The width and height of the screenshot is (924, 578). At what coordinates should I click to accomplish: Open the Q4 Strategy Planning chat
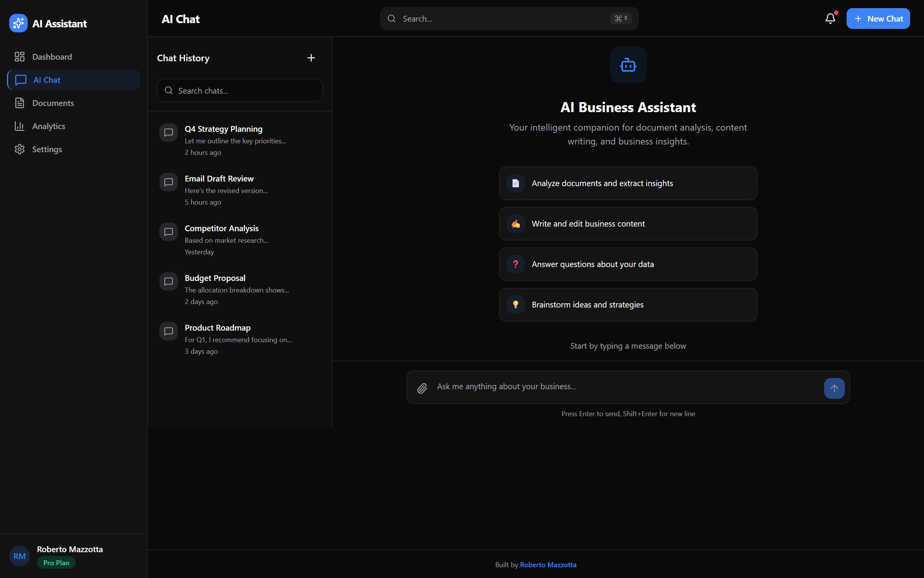click(x=239, y=140)
